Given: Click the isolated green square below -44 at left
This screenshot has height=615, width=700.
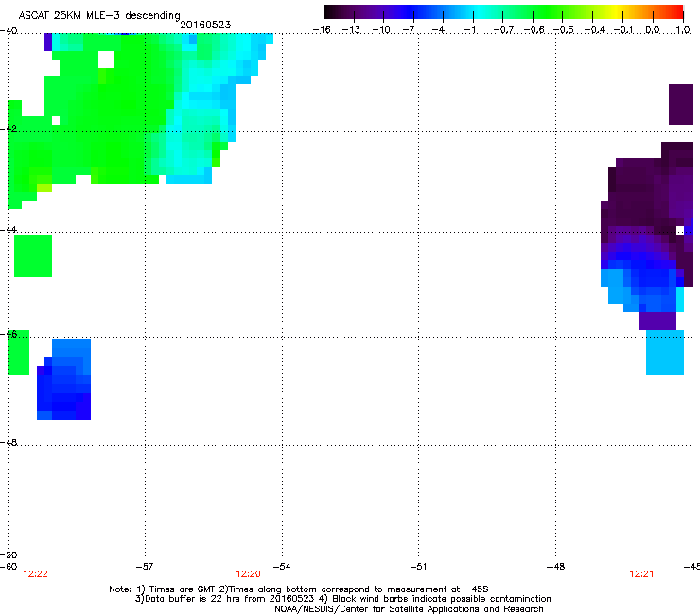Looking at the screenshot, I should pyautogui.click(x=33, y=255).
